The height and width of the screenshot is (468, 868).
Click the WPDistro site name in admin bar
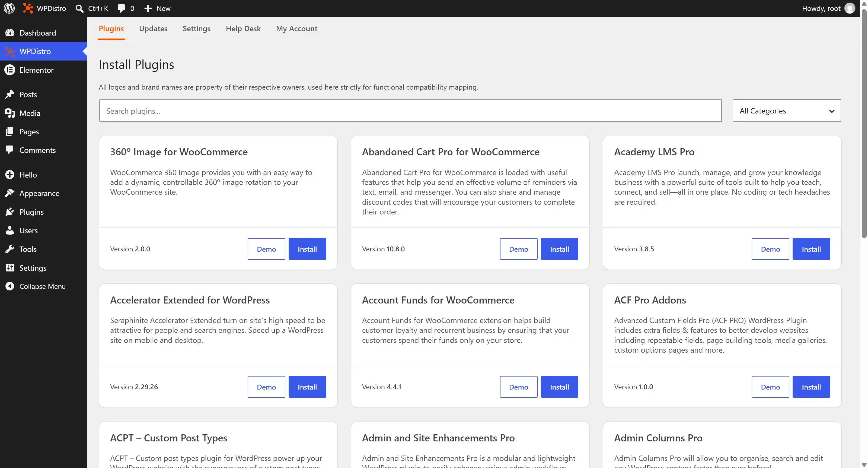point(51,8)
